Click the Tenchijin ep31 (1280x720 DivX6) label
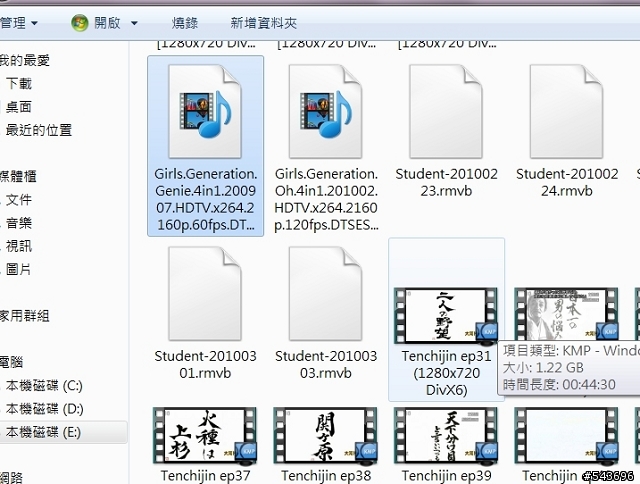Viewport: 640px width, 484px height. [x=446, y=373]
